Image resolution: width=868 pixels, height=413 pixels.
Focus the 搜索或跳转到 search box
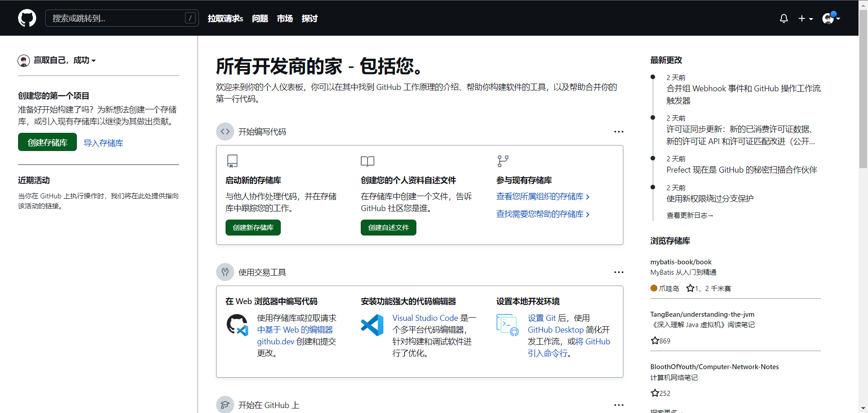tap(122, 18)
